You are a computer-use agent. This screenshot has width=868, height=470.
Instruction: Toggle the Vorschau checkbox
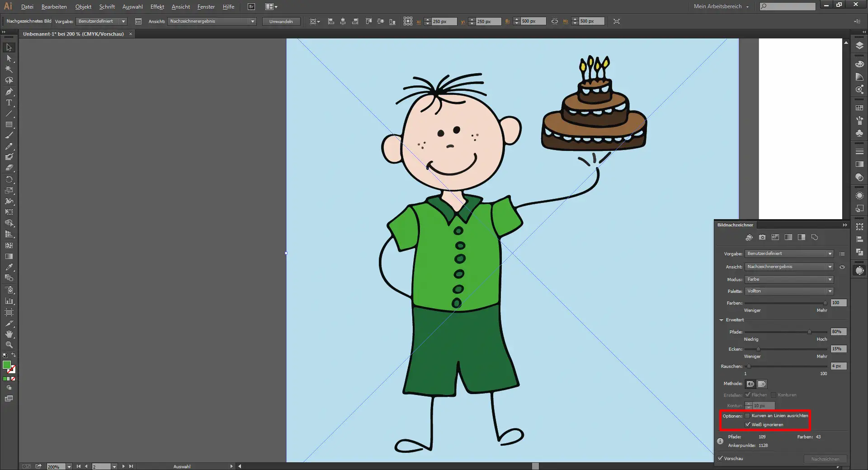point(721,458)
